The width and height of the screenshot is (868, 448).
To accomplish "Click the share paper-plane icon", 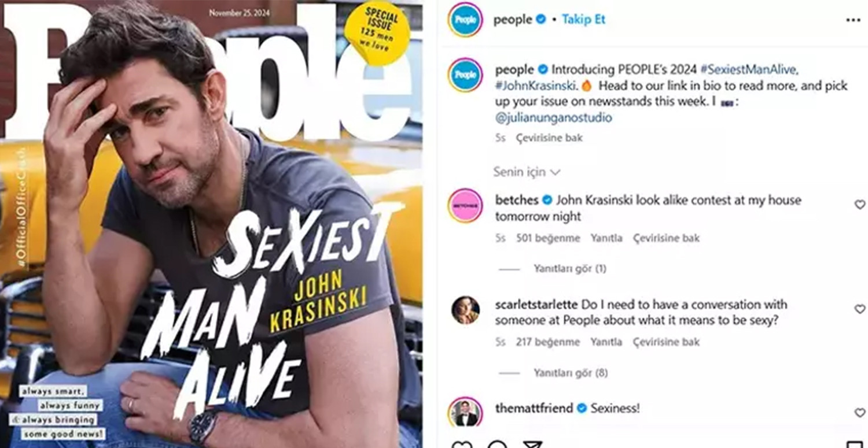I will pyautogui.click(x=532, y=444).
